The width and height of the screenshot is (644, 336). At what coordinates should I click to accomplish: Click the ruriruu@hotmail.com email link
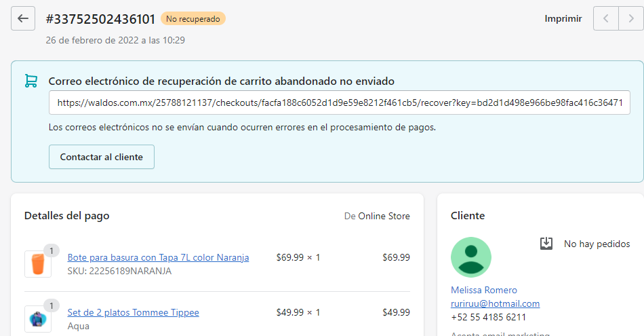496,303
